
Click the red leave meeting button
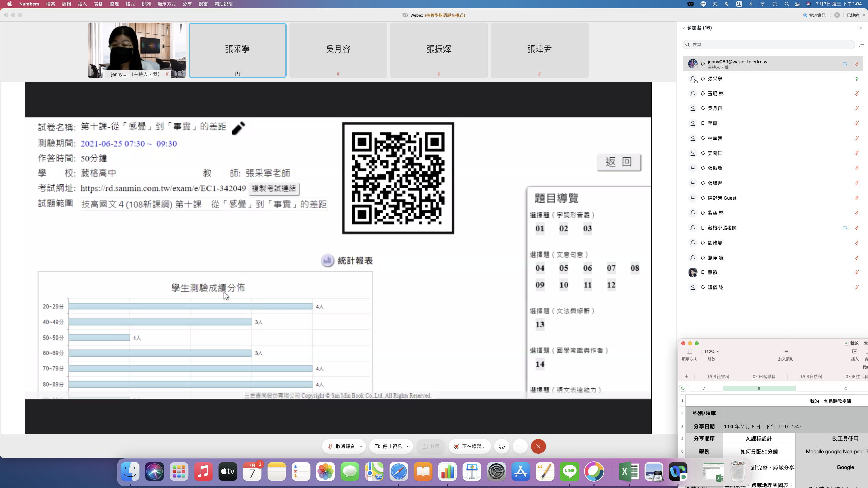538,446
